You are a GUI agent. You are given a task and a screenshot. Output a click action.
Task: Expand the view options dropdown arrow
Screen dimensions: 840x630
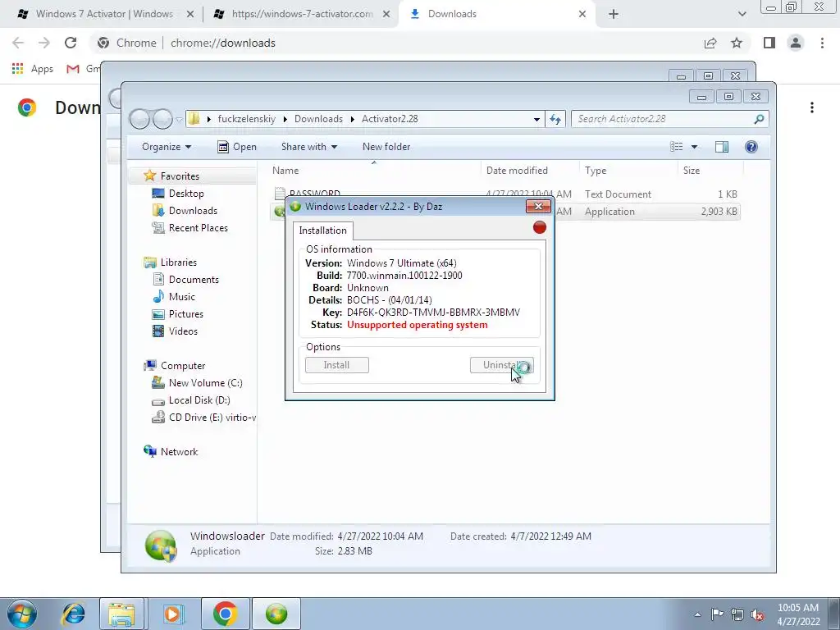(x=694, y=147)
